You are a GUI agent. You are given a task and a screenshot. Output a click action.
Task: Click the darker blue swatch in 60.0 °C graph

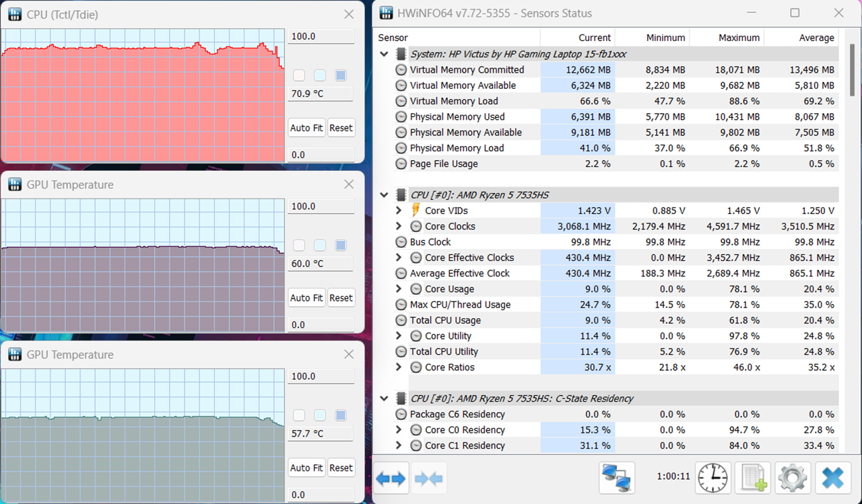pyautogui.click(x=341, y=246)
